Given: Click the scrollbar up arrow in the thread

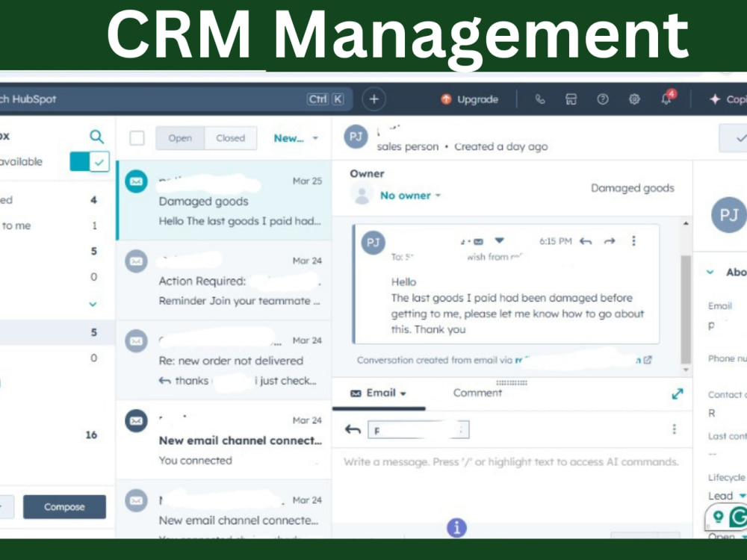Looking at the screenshot, I should tap(686, 223).
